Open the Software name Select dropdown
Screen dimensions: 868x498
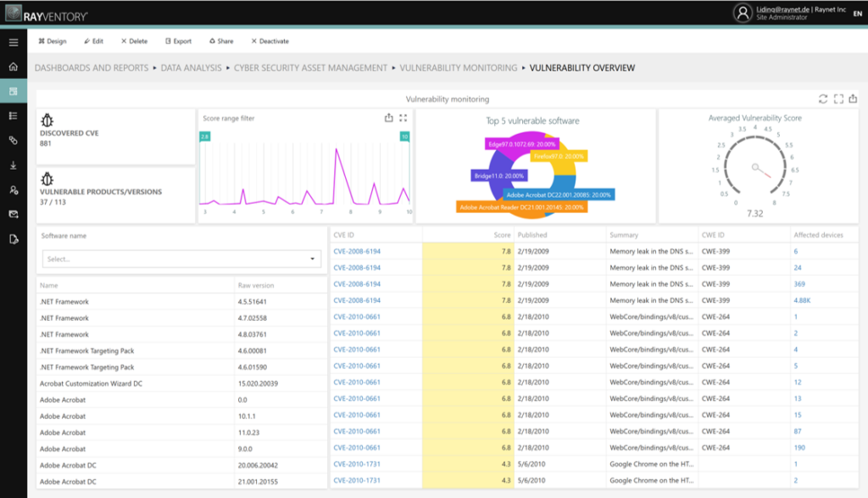click(181, 259)
